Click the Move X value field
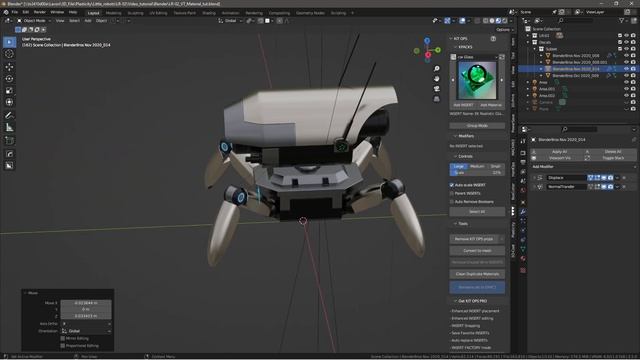Viewport: 640px width, 360px height. pos(86,303)
